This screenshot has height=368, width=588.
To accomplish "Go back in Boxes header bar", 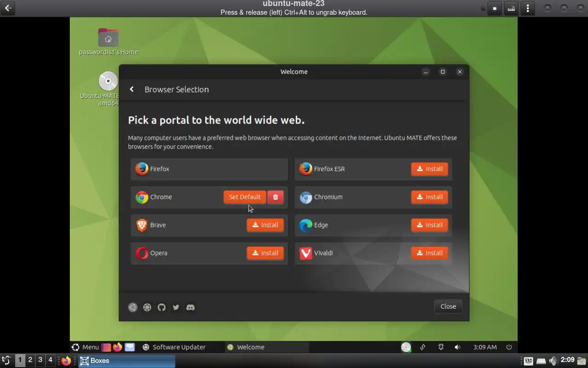I will point(8,8).
